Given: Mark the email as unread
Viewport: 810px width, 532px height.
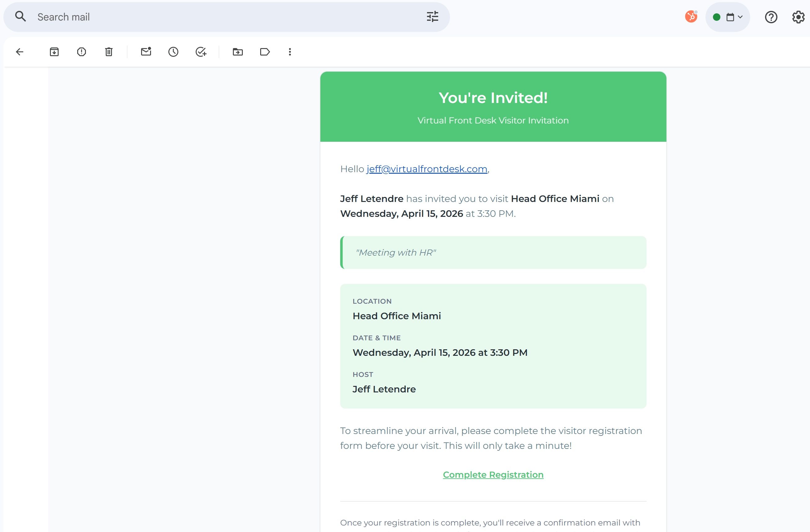Looking at the screenshot, I should click(146, 52).
